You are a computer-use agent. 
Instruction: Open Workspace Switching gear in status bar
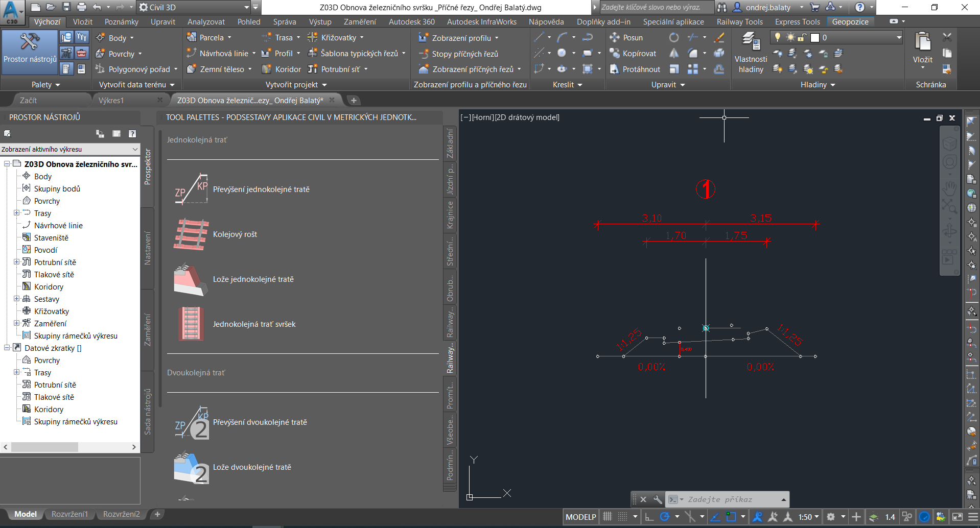pos(831,517)
